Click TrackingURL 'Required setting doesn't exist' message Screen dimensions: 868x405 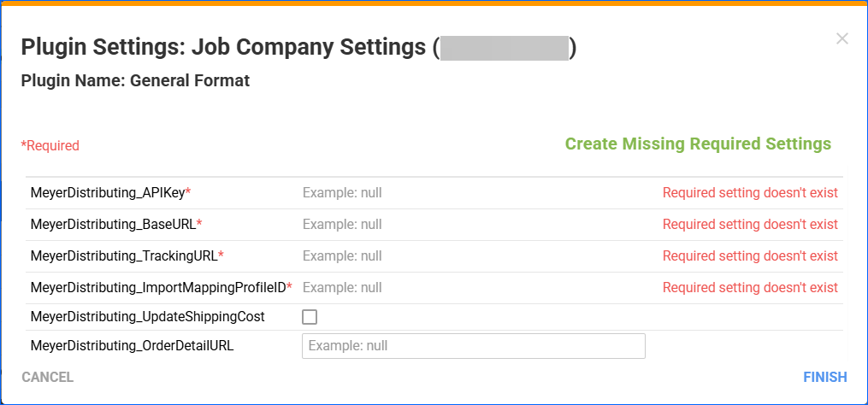point(750,256)
